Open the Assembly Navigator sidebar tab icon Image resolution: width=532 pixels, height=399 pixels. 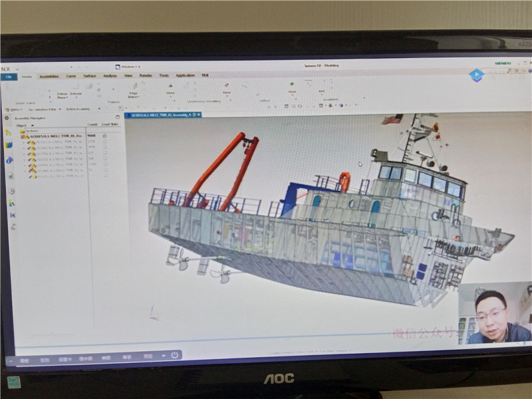[8, 132]
